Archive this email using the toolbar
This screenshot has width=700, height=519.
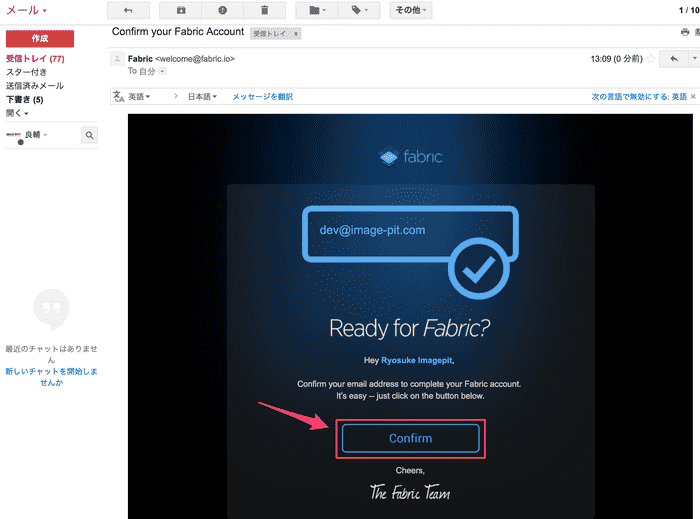click(x=181, y=11)
